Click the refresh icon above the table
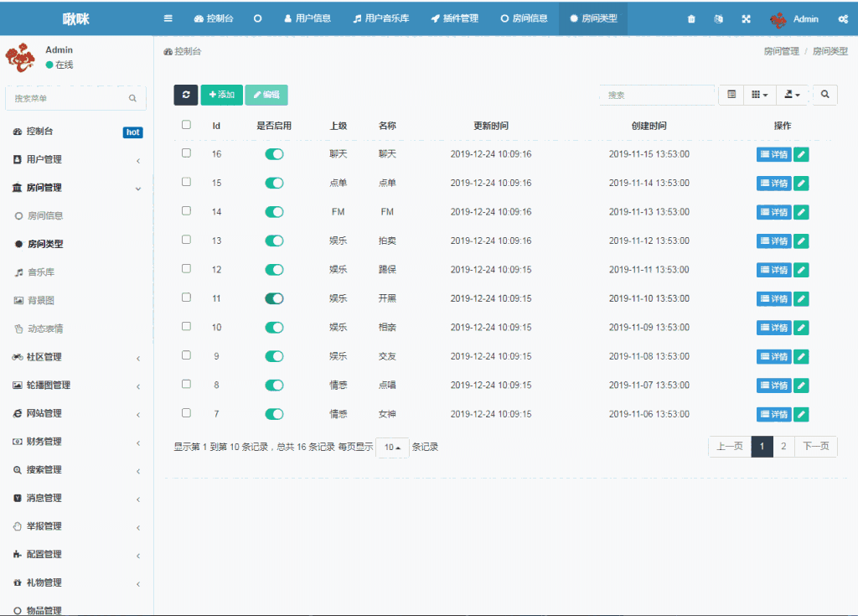858x616 pixels. (x=185, y=95)
